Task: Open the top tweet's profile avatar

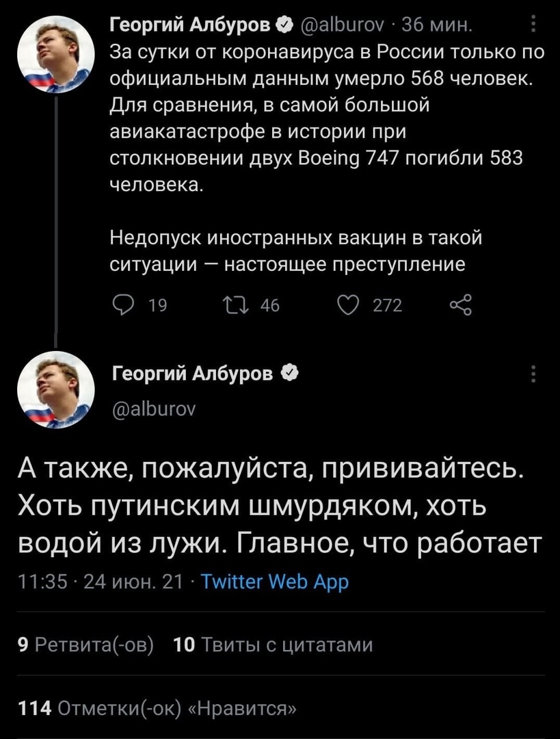Action: point(56,53)
